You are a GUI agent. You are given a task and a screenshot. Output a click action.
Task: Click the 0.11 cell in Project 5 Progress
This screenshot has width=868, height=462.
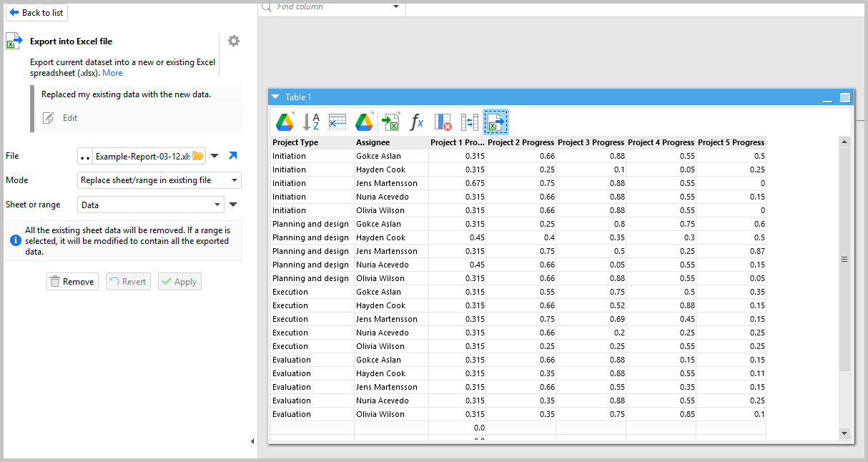coord(731,373)
